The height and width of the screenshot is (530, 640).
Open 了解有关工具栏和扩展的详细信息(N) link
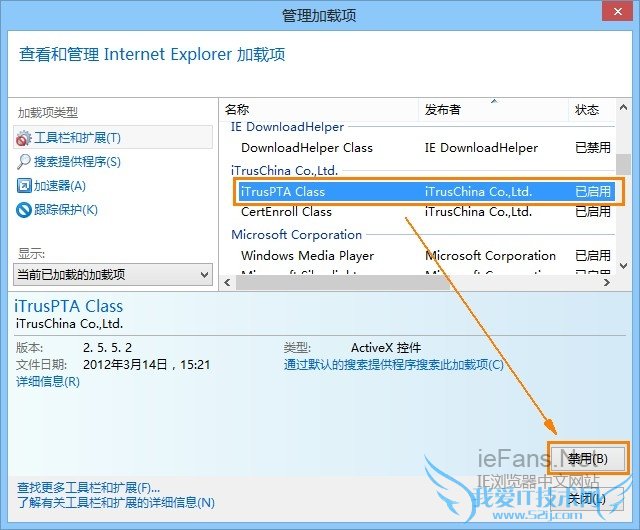(116, 503)
